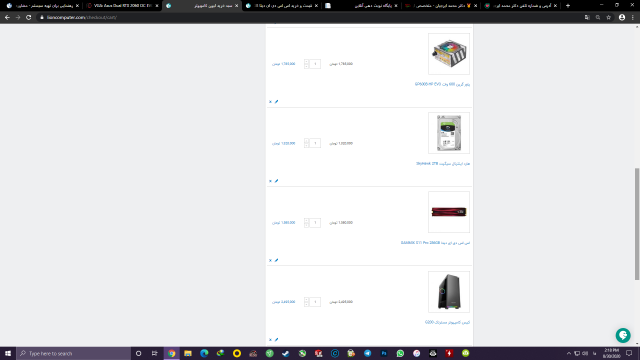Open a new browser tab
This screenshot has height=360, width=640.
(568, 6)
